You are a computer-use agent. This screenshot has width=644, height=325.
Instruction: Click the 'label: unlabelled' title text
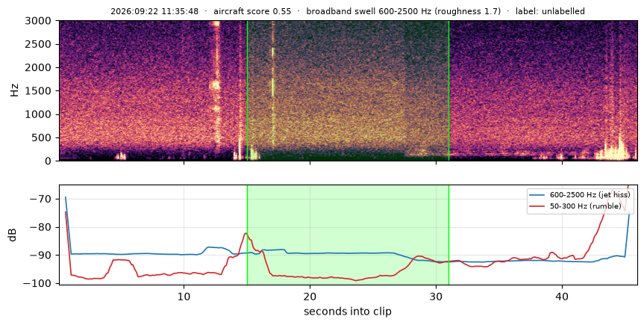(x=551, y=11)
